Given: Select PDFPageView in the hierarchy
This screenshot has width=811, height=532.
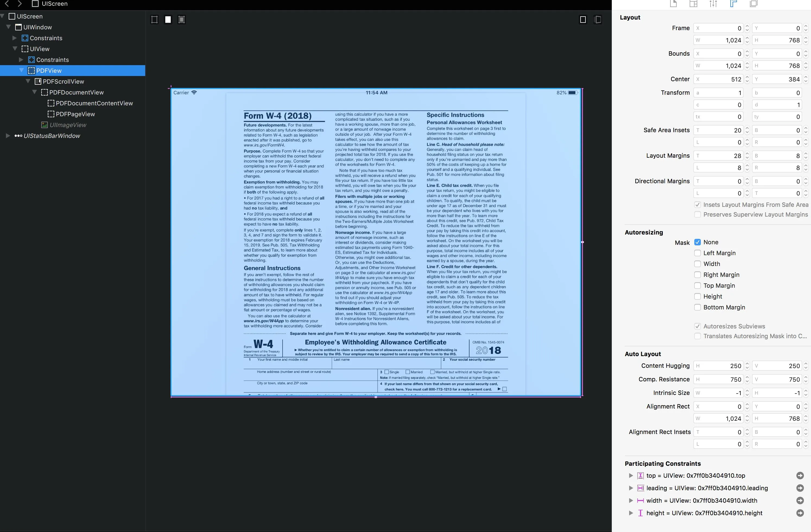Looking at the screenshot, I should (x=75, y=114).
